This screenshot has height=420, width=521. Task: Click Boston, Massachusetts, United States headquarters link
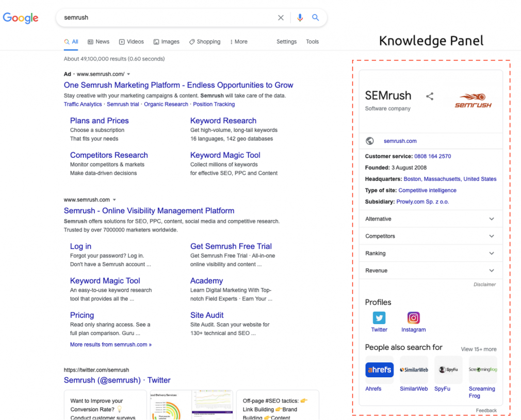(450, 179)
